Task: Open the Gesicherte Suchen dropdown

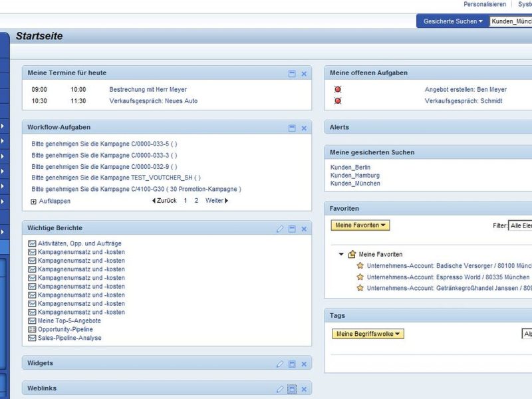Action: coord(453,21)
